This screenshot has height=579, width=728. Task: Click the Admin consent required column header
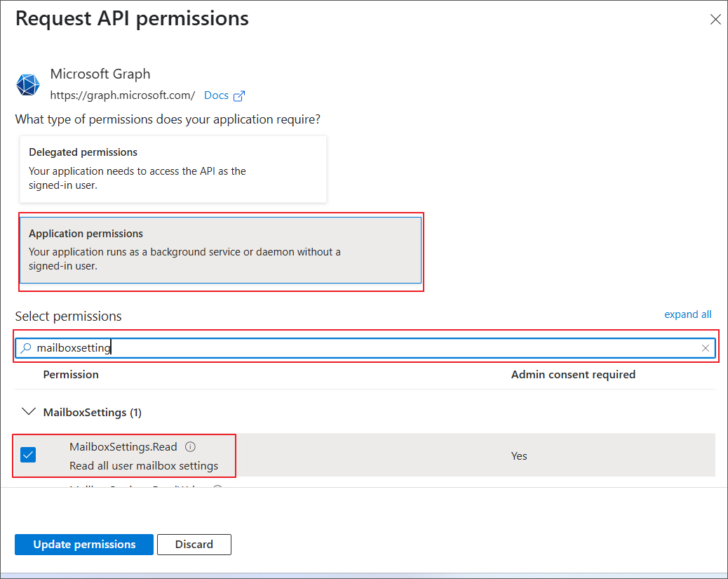[573, 375]
